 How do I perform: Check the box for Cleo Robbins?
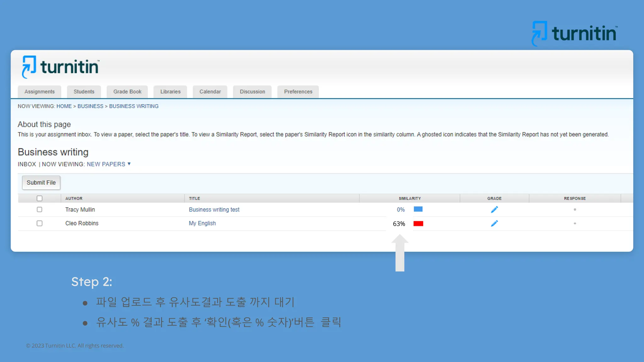click(x=39, y=223)
